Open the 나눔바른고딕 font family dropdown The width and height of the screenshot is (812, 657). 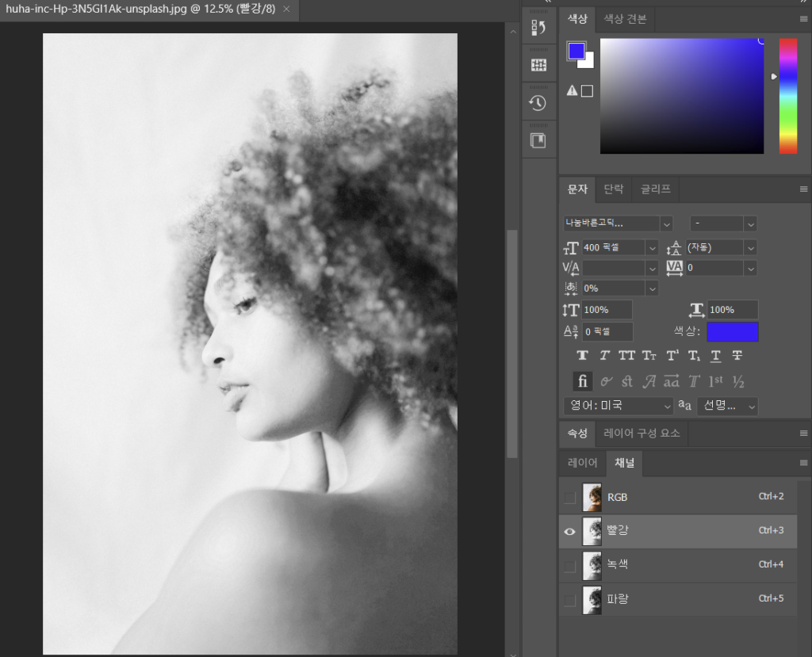[x=666, y=223]
